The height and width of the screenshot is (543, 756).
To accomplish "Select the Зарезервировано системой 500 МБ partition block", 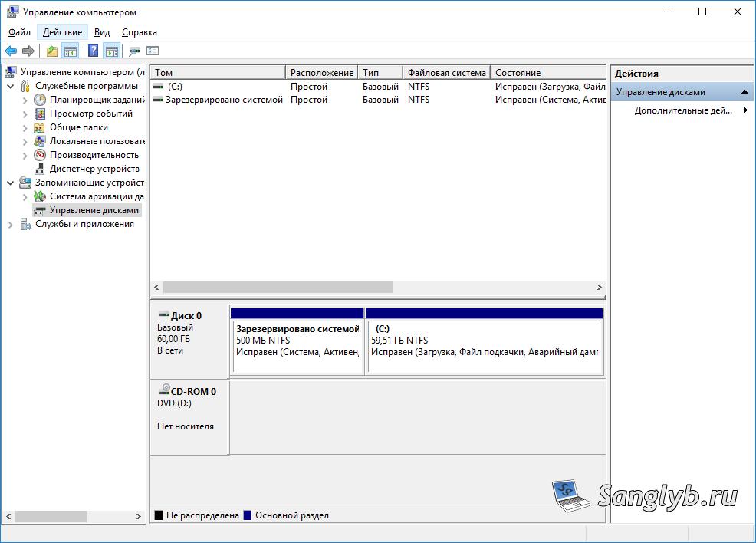I will pyautogui.click(x=297, y=341).
